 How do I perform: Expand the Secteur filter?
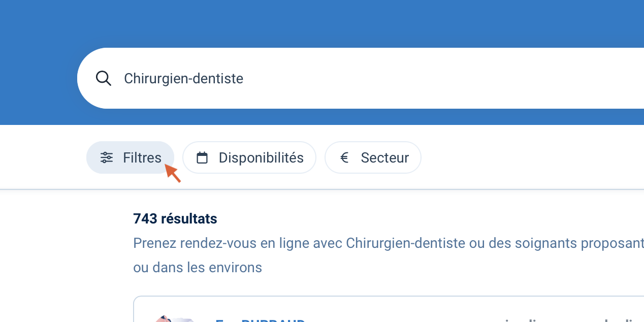tap(373, 157)
